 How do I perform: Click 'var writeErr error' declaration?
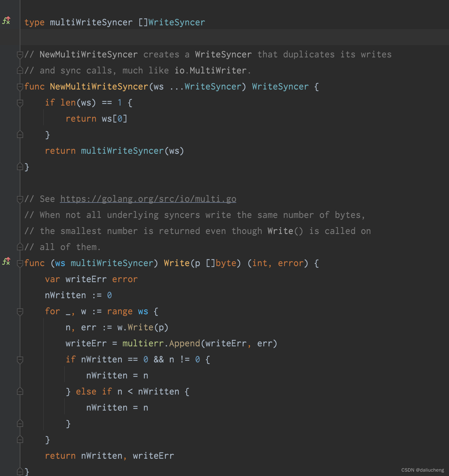91,279
